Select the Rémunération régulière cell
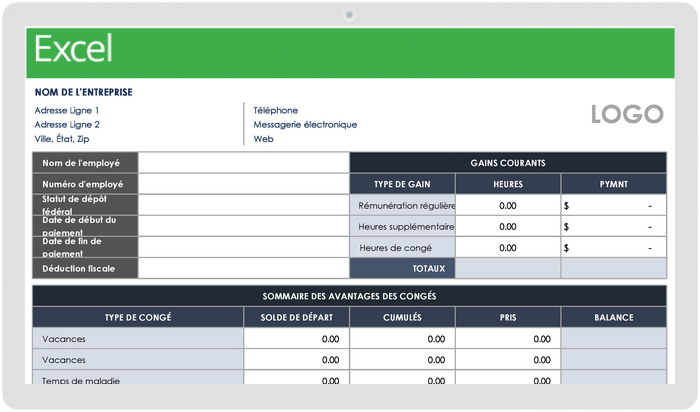 pyautogui.click(x=402, y=205)
